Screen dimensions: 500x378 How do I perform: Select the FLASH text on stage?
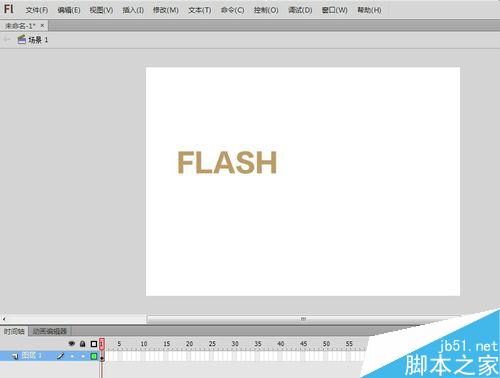coord(227,162)
